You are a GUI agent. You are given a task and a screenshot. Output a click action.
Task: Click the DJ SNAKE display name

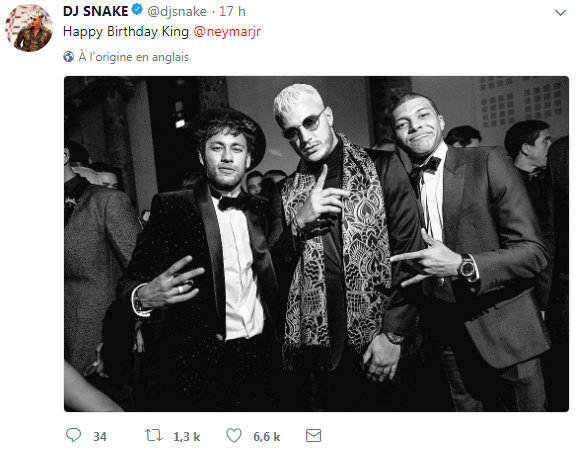point(96,11)
